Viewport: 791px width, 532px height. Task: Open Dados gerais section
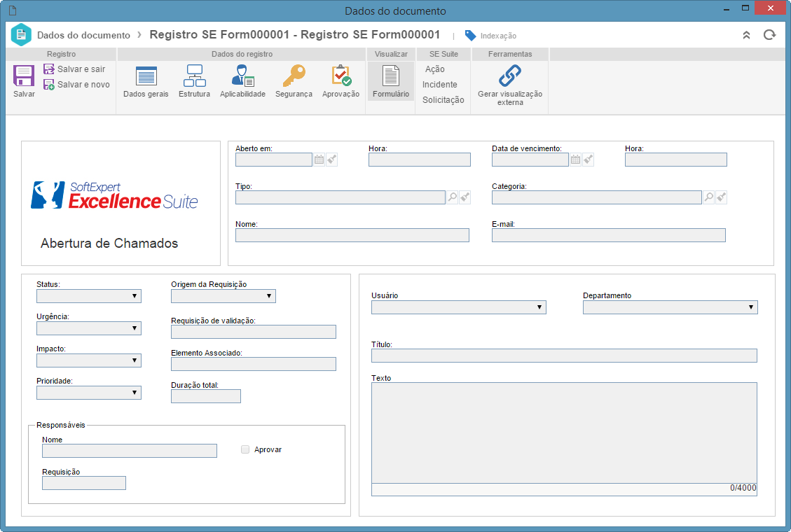click(146, 76)
